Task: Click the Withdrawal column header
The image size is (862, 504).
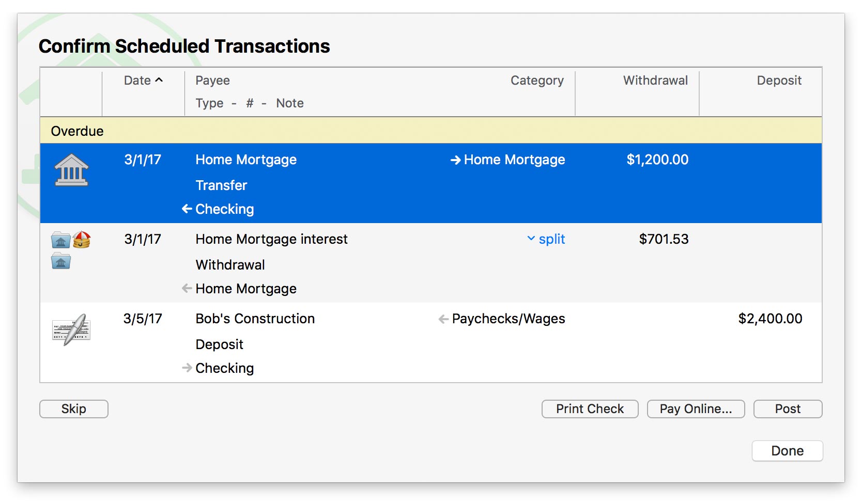Action: pos(655,81)
